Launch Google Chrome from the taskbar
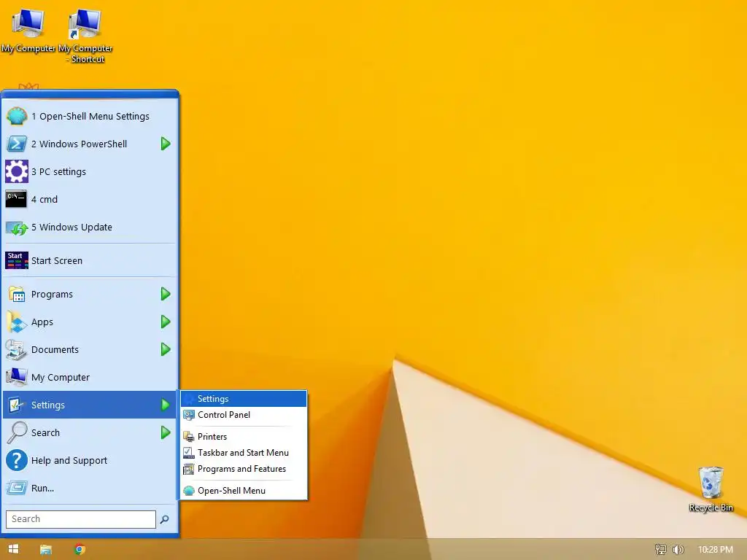Viewport: 747px width, 560px height. (x=80, y=550)
